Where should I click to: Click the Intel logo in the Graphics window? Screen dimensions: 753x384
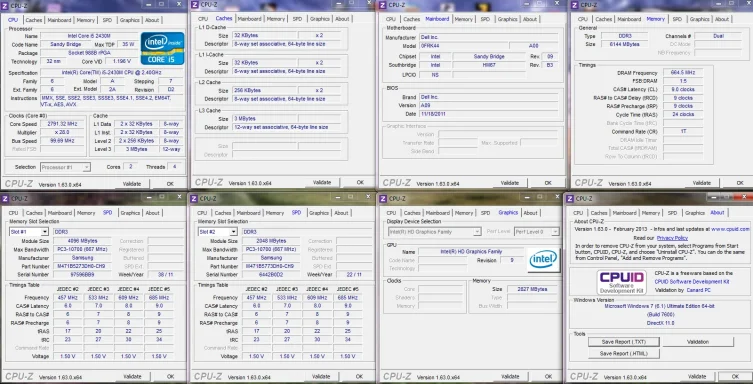(x=543, y=260)
